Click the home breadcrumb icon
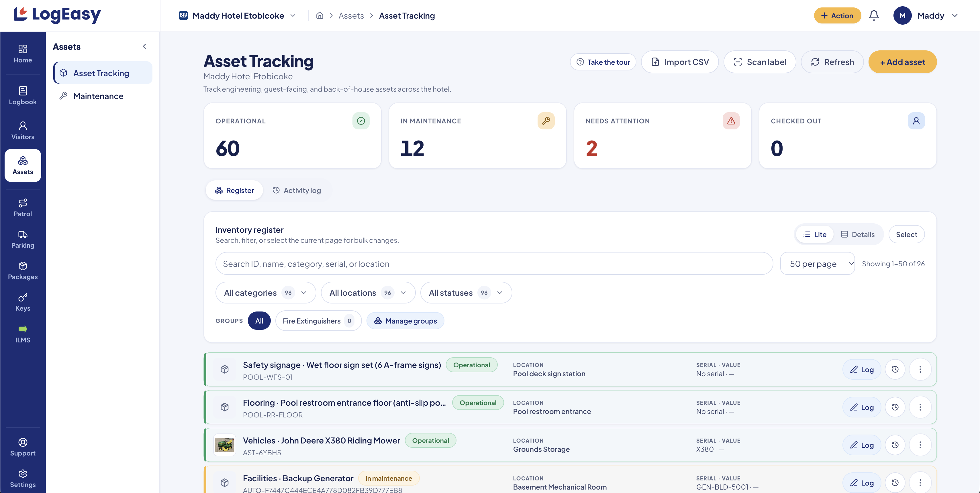Viewport: 980px width, 493px height. pos(320,15)
